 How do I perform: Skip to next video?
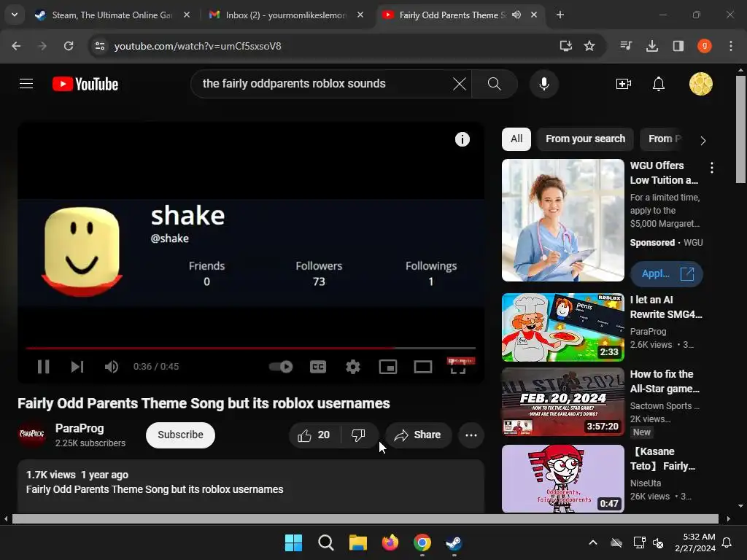77,367
